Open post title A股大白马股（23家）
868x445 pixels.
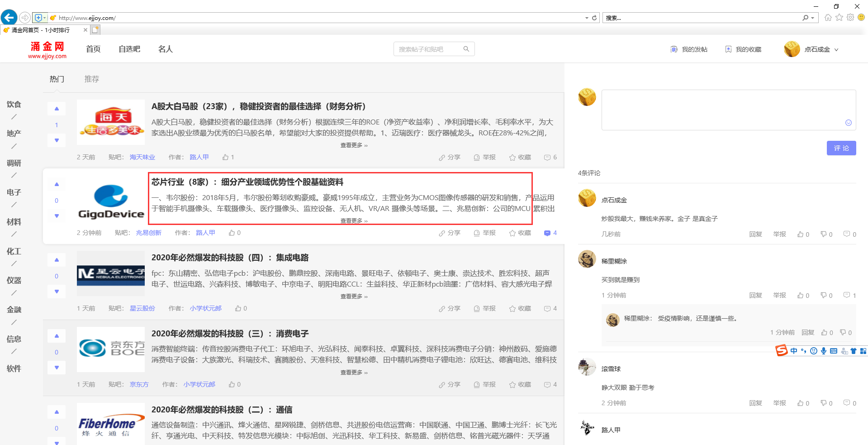(x=258, y=106)
